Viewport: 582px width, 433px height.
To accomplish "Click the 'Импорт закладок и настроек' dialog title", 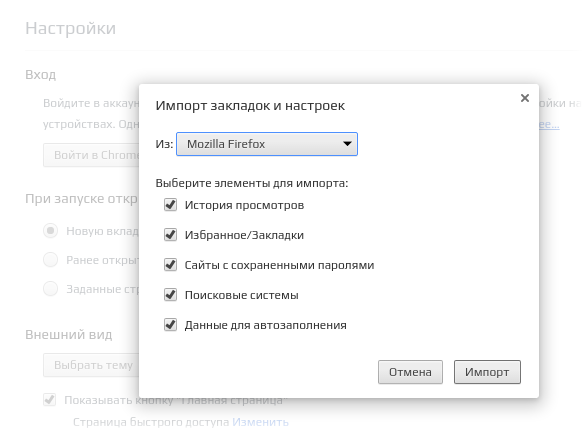I will (x=250, y=106).
